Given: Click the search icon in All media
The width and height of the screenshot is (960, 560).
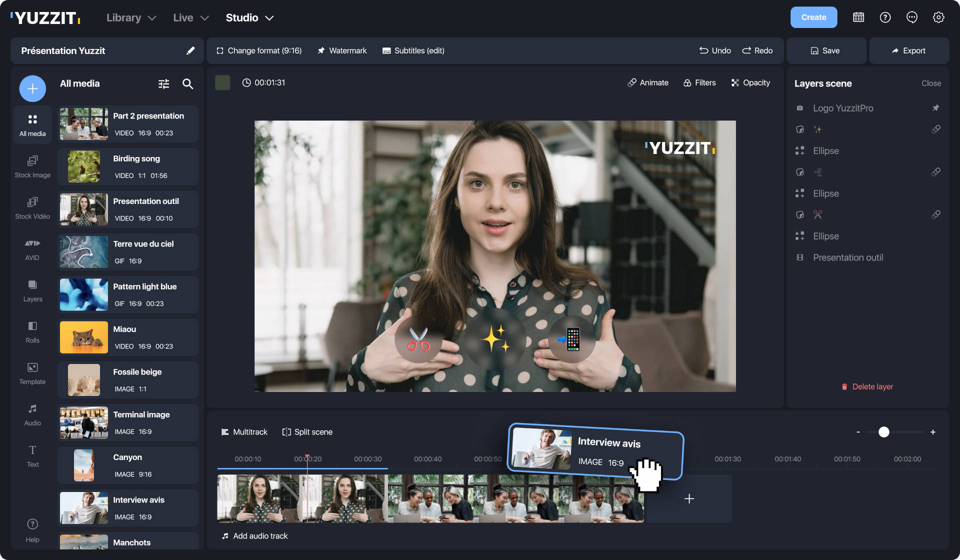Looking at the screenshot, I should pyautogui.click(x=187, y=84).
